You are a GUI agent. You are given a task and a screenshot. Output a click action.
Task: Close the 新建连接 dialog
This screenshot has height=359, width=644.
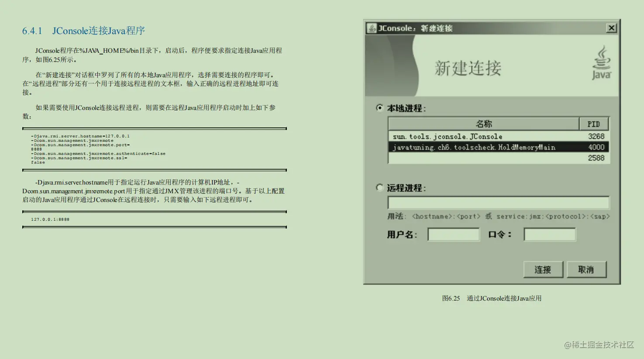pos(611,27)
